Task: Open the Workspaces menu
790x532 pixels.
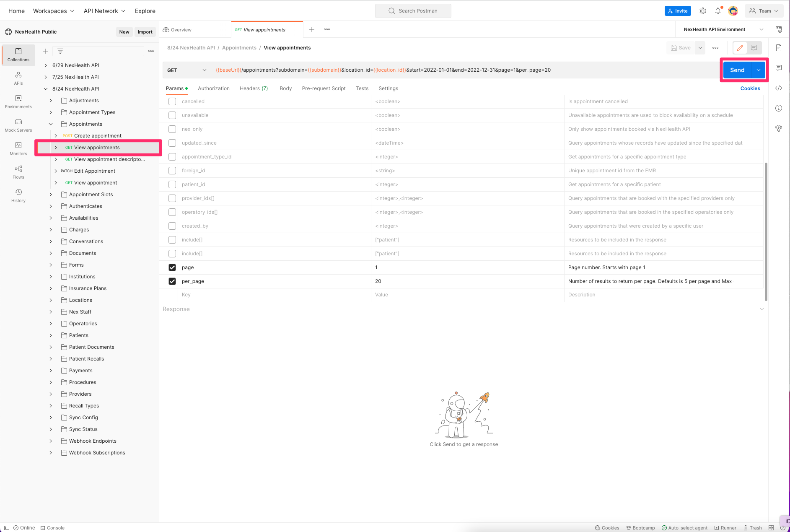Action: coord(54,11)
